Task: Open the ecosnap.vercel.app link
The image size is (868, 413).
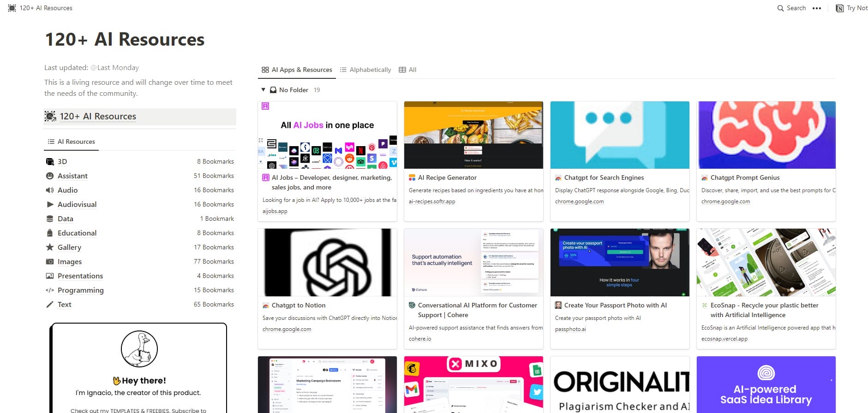Action: 724,339
